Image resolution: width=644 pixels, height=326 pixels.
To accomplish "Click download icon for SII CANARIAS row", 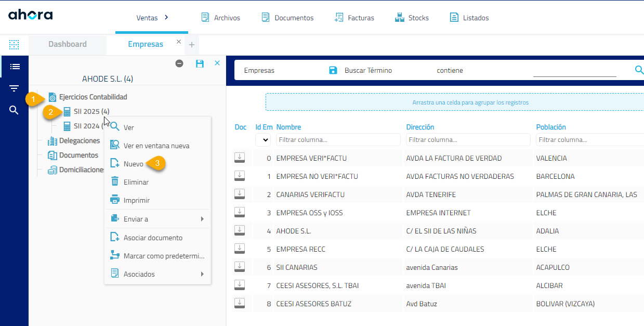I will point(240,267).
